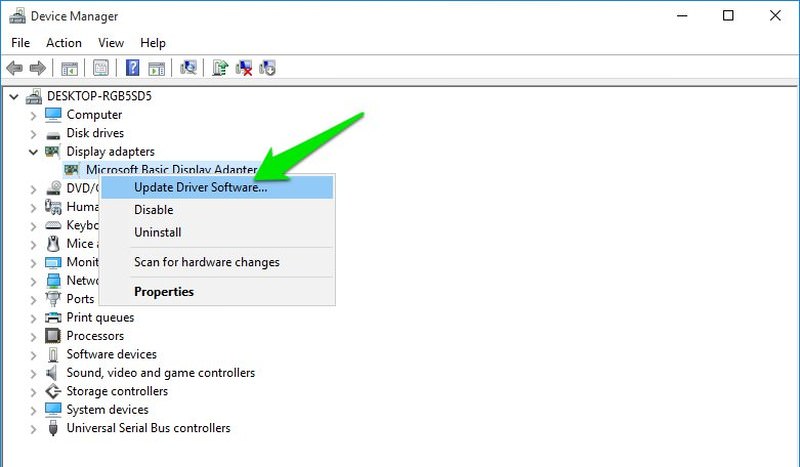The width and height of the screenshot is (800, 467).
Task: Select the Keyboards category icon
Action: click(53, 225)
